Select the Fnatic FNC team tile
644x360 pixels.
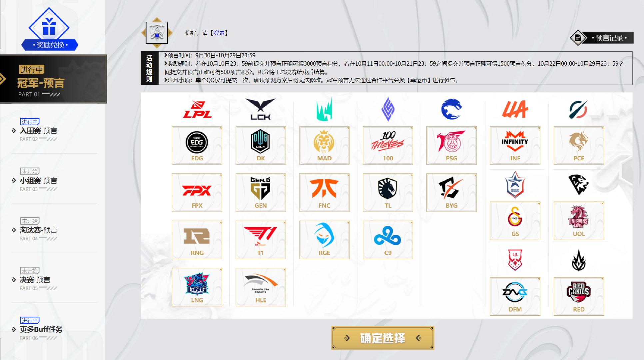tap(324, 192)
